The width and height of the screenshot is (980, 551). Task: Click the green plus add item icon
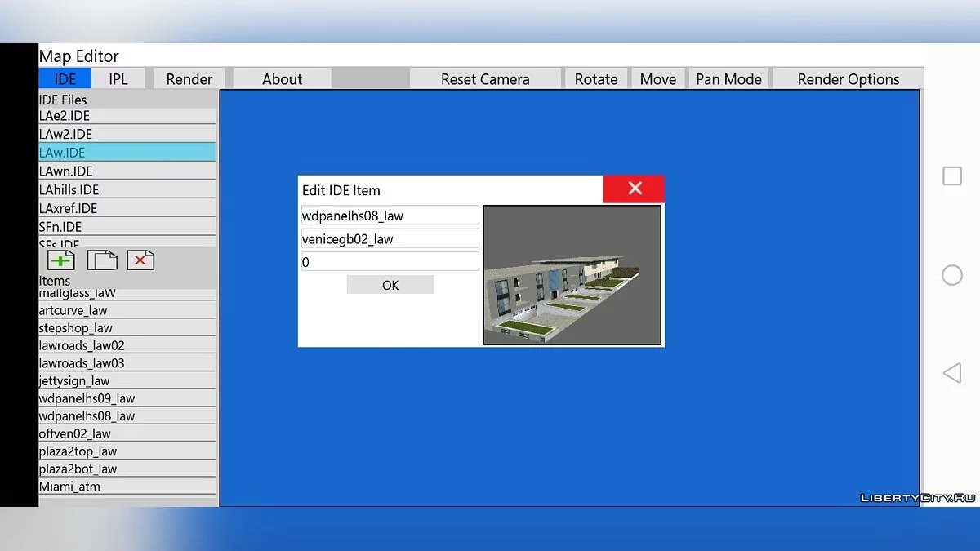click(60, 260)
